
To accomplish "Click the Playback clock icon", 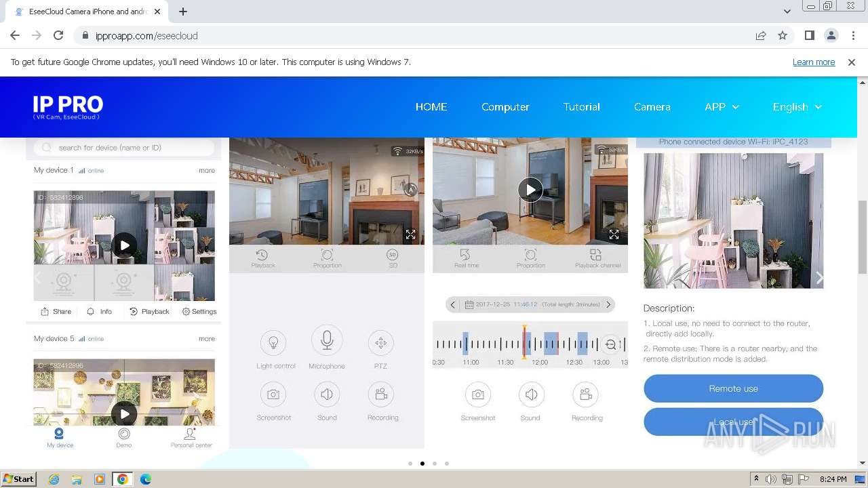I will coord(262,255).
